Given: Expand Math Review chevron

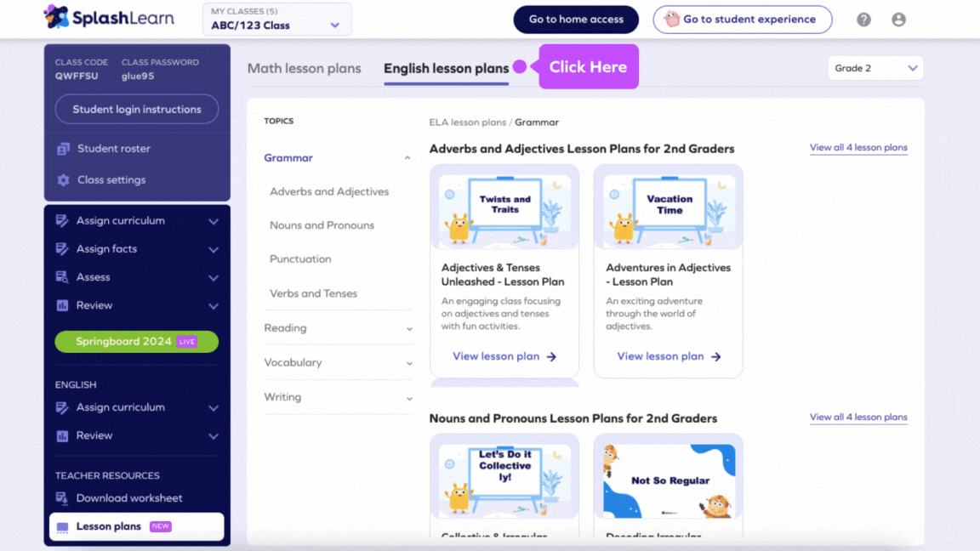Looking at the screenshot, I should 214,306.
